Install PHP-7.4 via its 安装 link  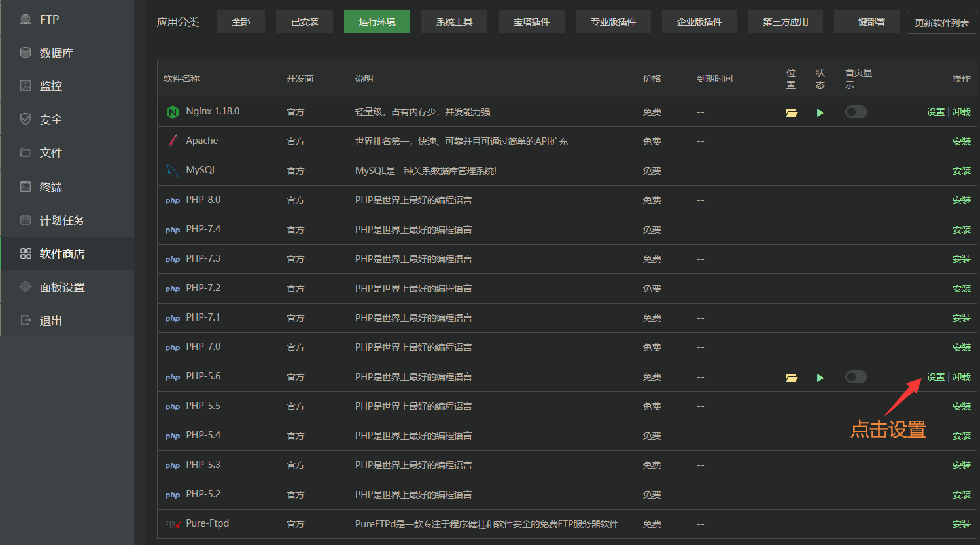[x=962, y=230]
